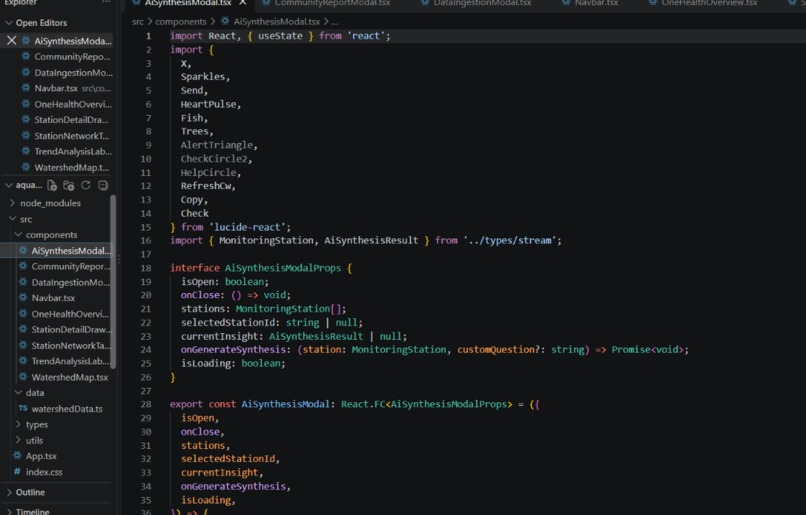Click line number 17 in the gutter
Screen dimensions: 806x515
(x=145, y=254)
